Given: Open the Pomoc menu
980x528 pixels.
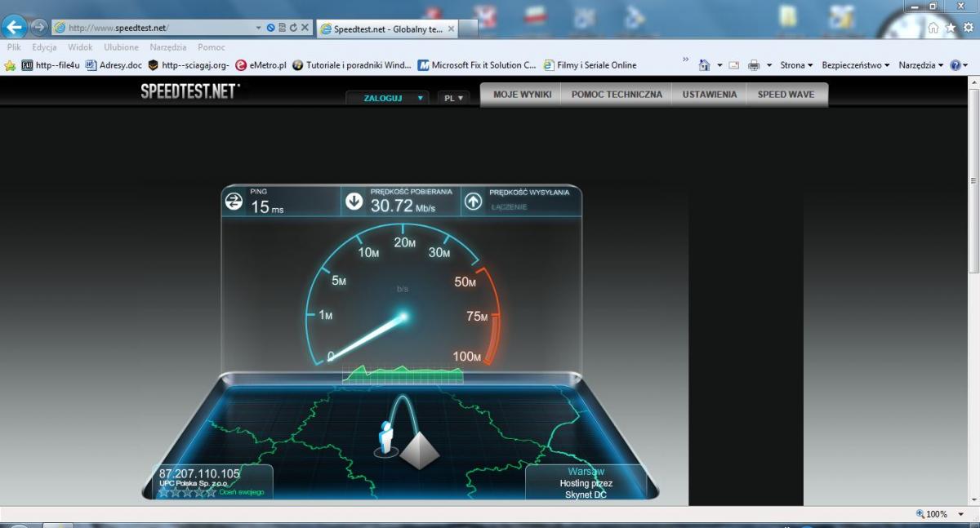Looking at the screenshot, I should click(x=211, y=47).
